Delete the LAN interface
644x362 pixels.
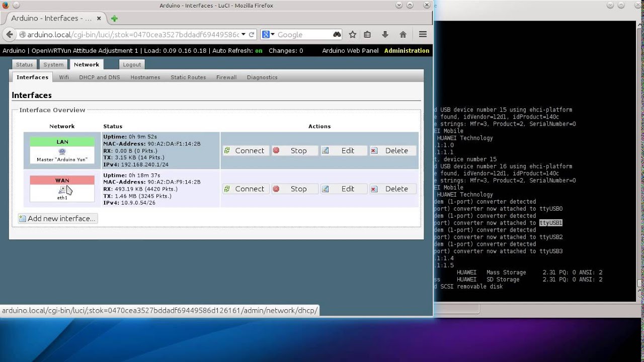(x=393, y=150)
